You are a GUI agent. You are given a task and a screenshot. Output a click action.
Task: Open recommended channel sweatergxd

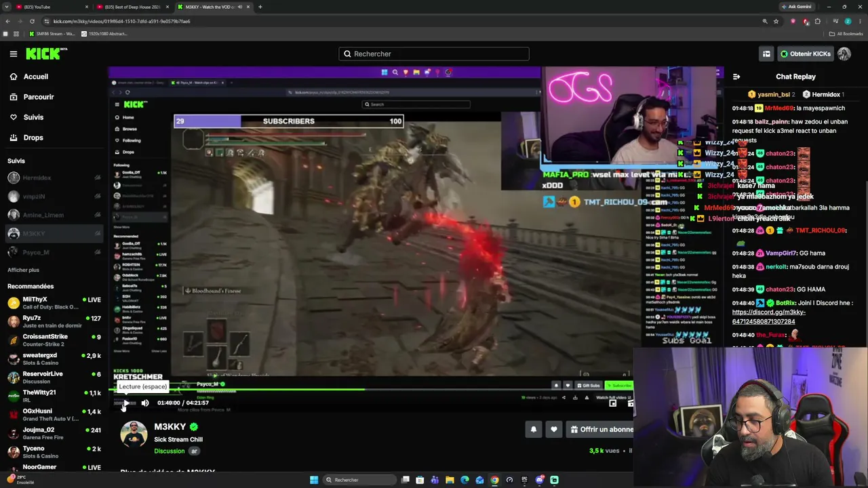(54, 359)
